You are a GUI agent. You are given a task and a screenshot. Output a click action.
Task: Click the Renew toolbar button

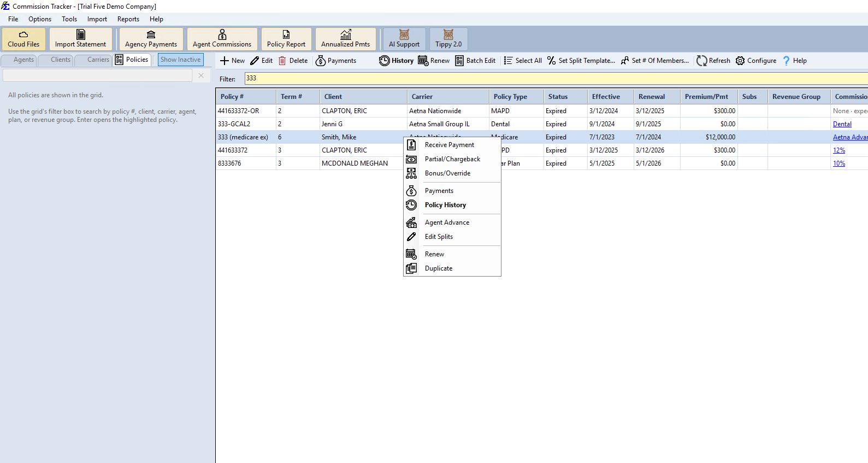[x=434, y=61]
